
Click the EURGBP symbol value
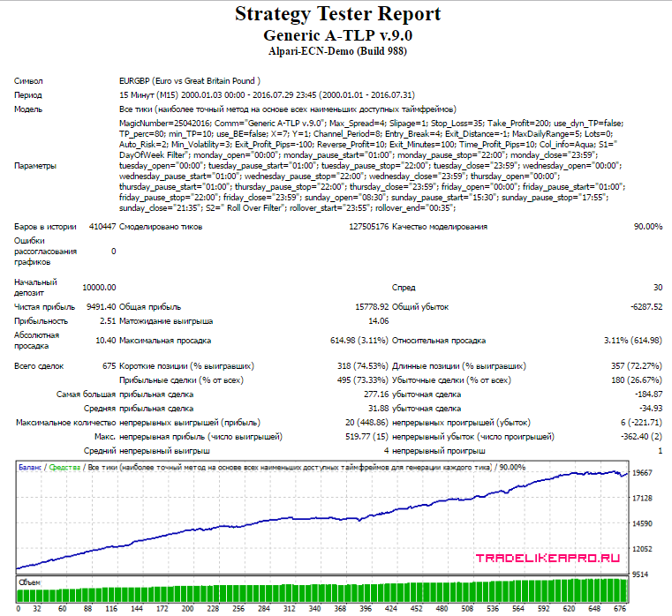pos(190,81)
